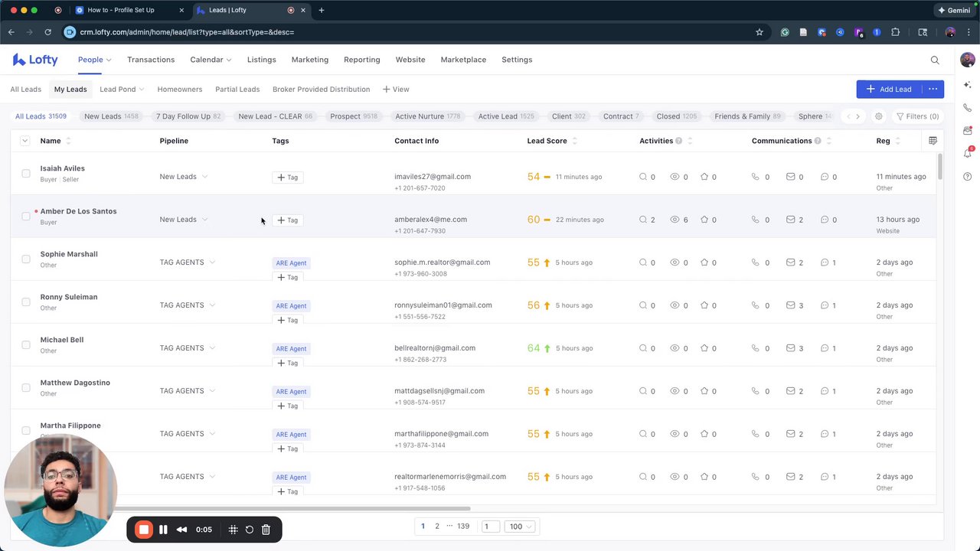
Task: Open the Transactions menu
Action: point(151,60)
